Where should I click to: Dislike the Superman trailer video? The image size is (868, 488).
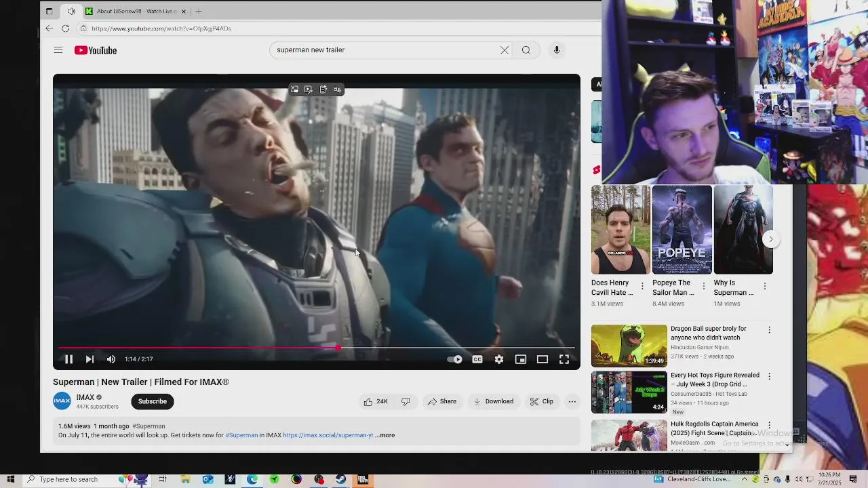(406, 401)
